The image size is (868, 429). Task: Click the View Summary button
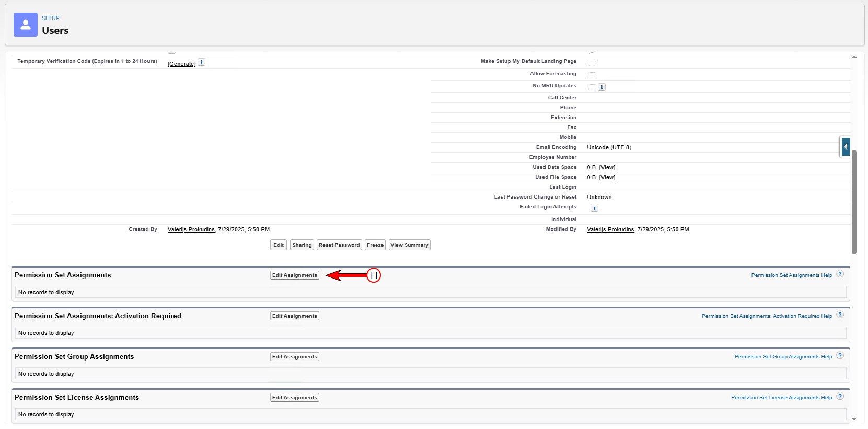pos(410,245)
